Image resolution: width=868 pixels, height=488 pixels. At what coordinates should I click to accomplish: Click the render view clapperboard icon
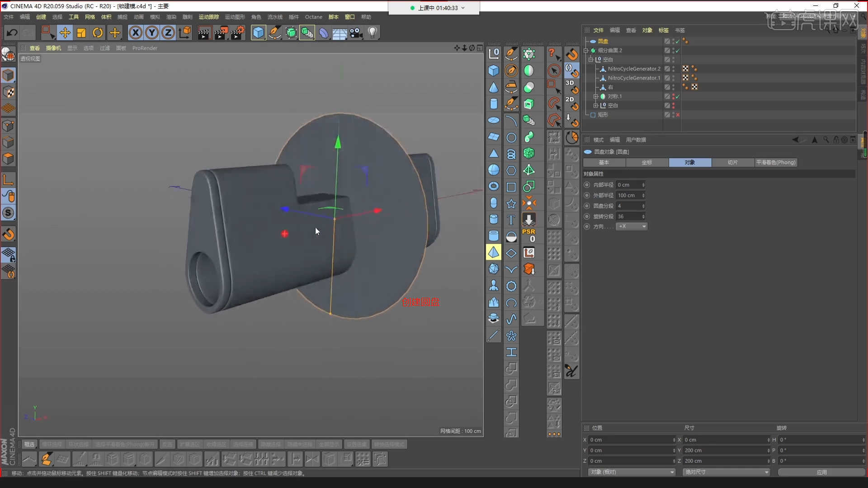(204, 33)
